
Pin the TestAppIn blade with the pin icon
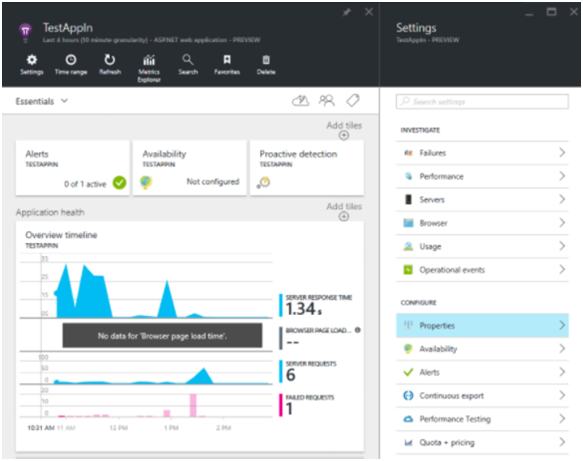[347, 12]
